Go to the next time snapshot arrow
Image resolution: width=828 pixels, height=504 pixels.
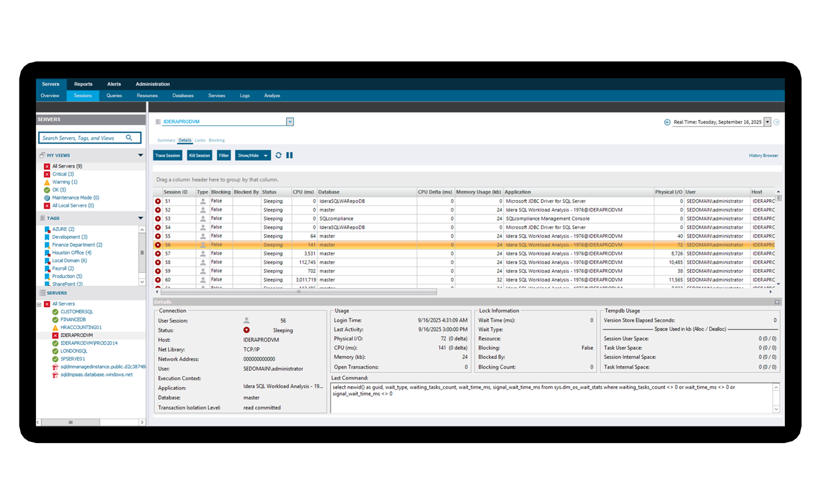tap(777, 122)
